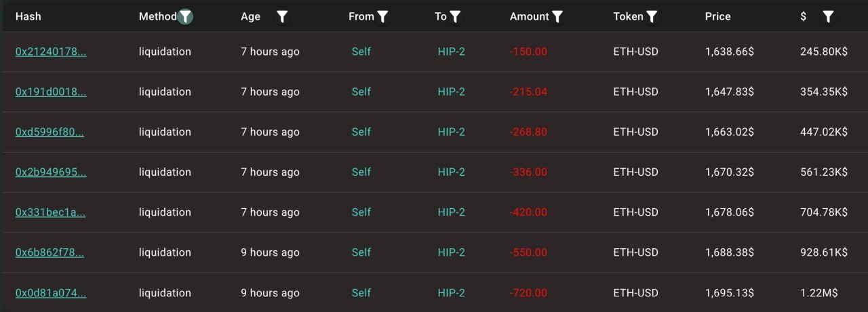Open the 0x2b949695... hash link
868x312 pixels.
pos(51,172)
